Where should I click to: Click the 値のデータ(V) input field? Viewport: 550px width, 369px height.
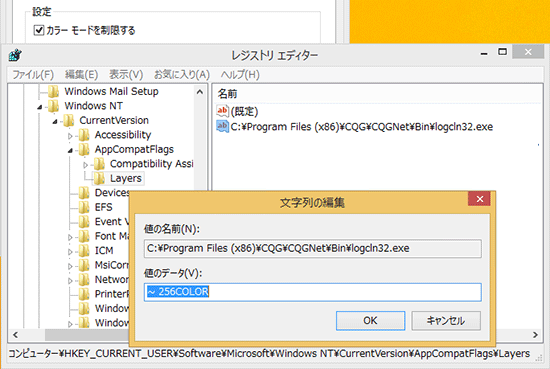pyautogui.click(x=313, y=292)
